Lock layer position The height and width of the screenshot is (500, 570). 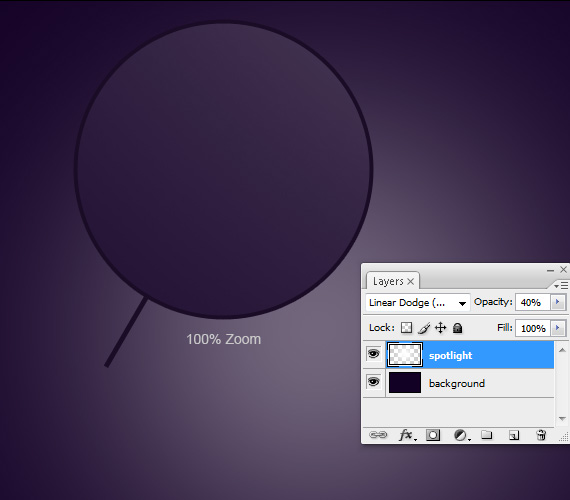(441, 328)
